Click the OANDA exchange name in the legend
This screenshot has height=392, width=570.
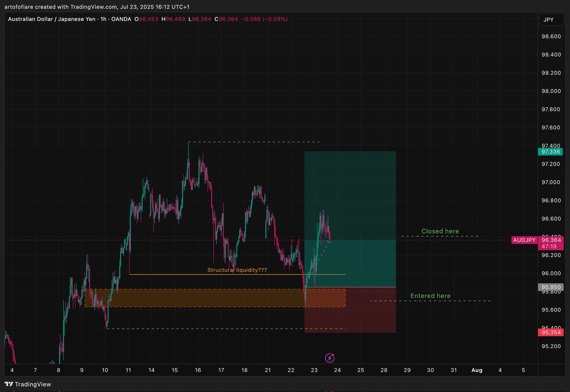[121, 19]
